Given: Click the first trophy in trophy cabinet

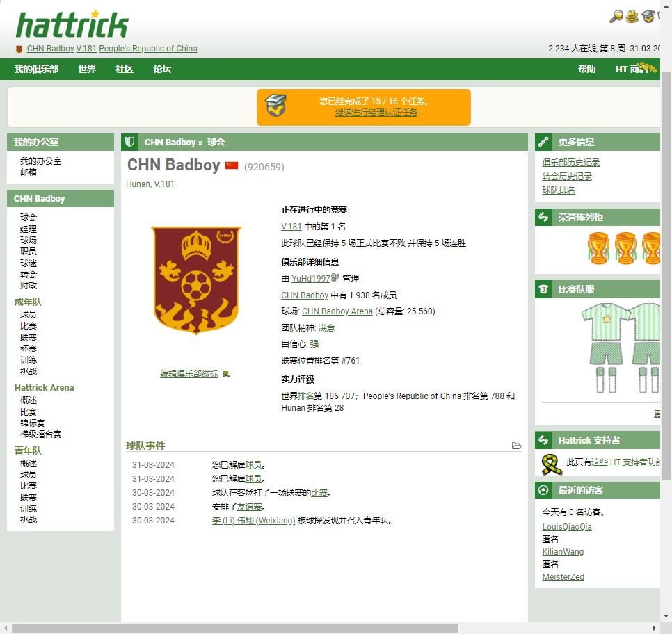Looking at the screenshot, I should 598,248.
